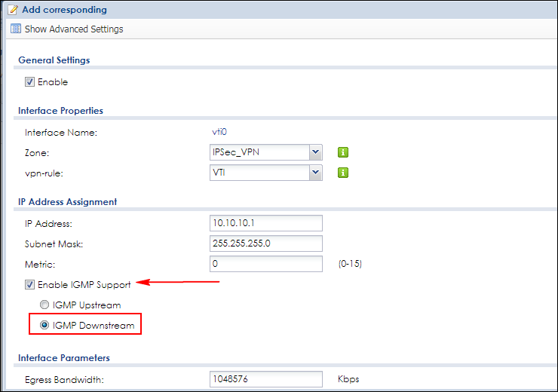Click the Subnet Mask input field
This screenshot has height=392, width=558.
[265, 243]
